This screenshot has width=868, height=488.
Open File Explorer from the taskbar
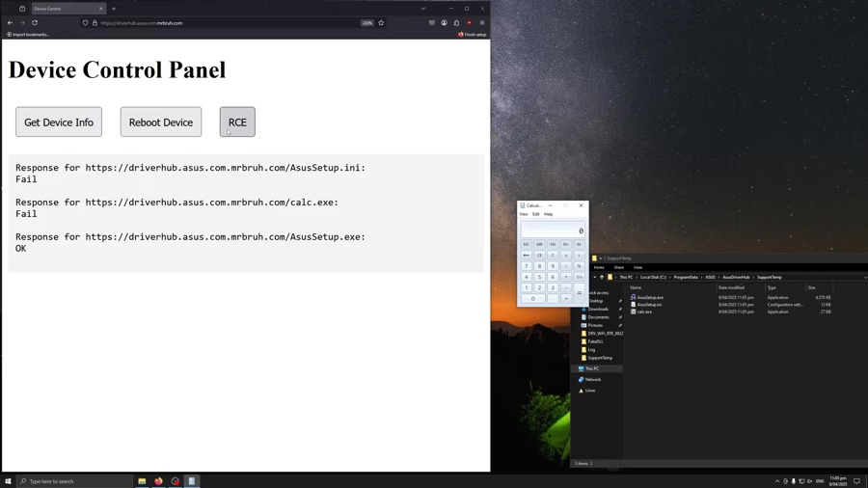click(142, 481)
